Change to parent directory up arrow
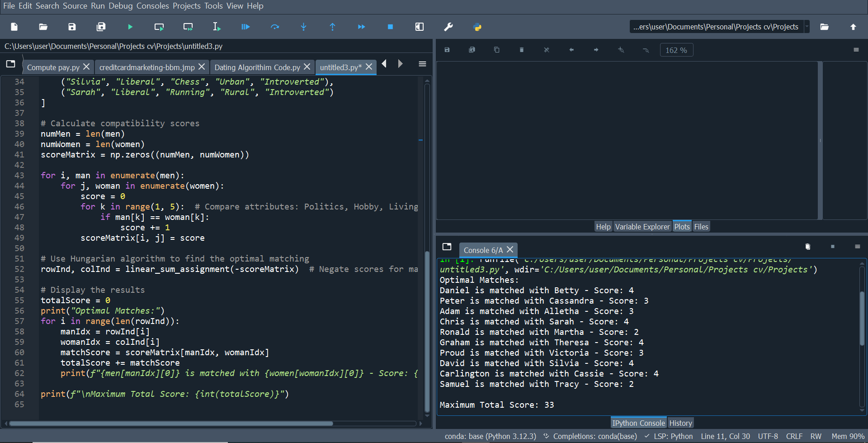This screenshot has width=868, height=443. pyautogui.click(x=853, y=27)
